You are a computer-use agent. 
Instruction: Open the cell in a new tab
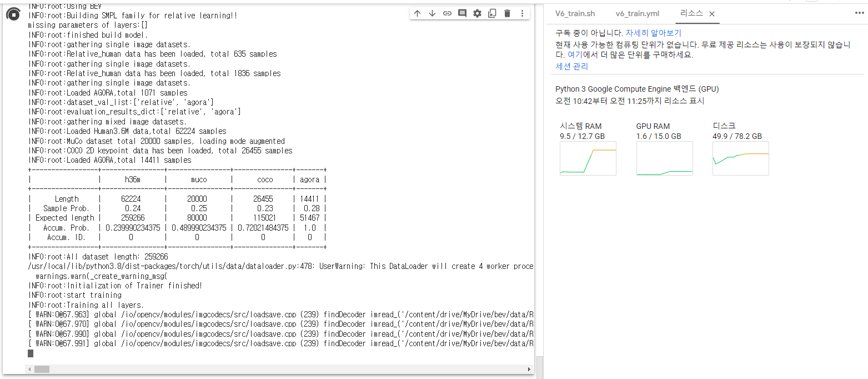pos(492,13)
